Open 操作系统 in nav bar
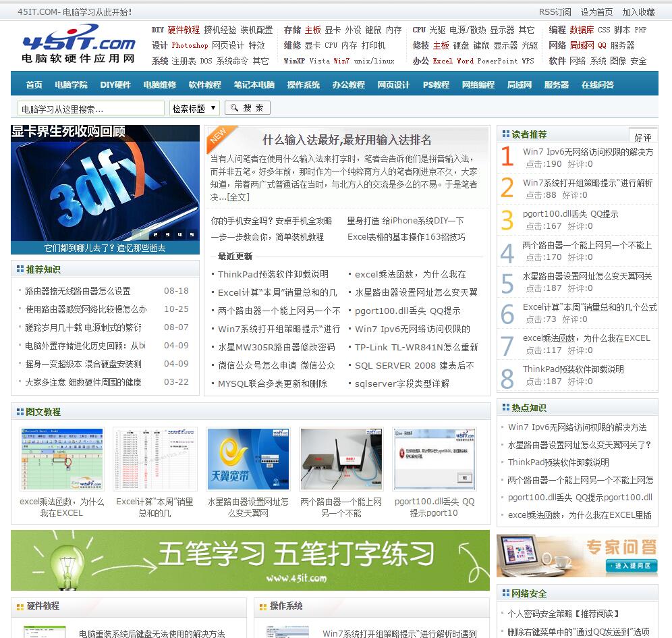 [304, 84]
